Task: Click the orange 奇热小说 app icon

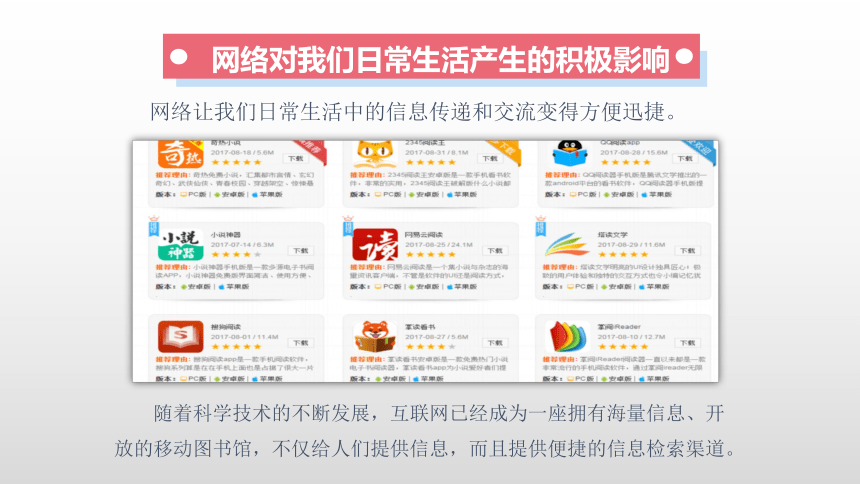Action: [180, 154]
